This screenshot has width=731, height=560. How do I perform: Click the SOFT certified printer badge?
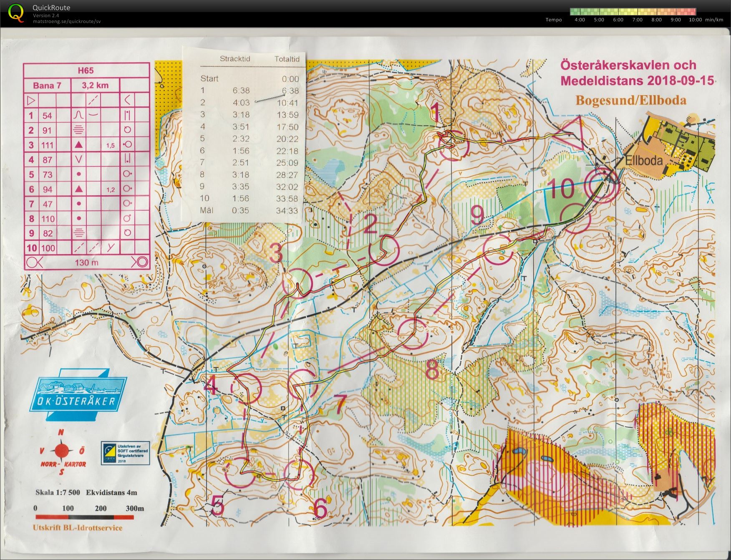(126, 454)
